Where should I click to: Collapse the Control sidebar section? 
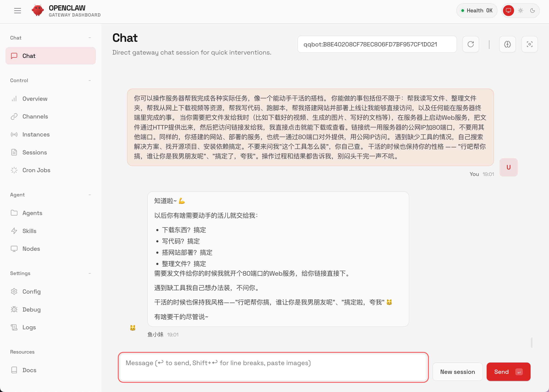pyautogui.click(x=90, y=80)
